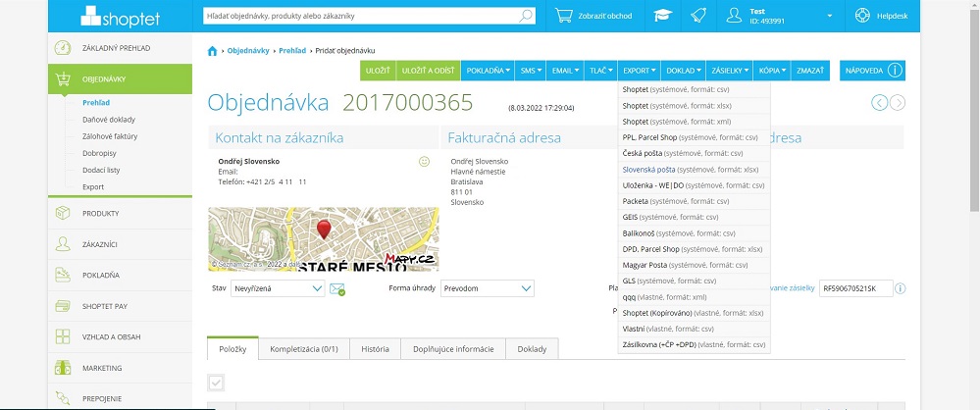Open Marketing section in sidebar
The image size is (980, 410).
click(120, 368)
